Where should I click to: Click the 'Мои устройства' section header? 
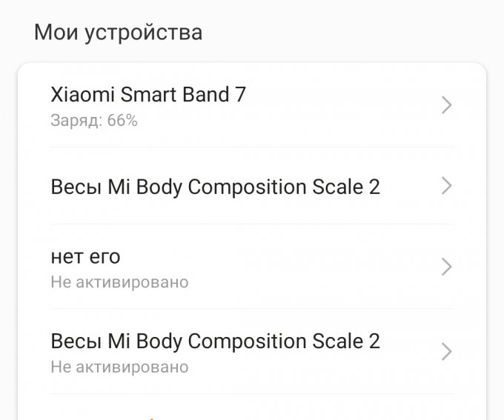(x=118, y=33)
